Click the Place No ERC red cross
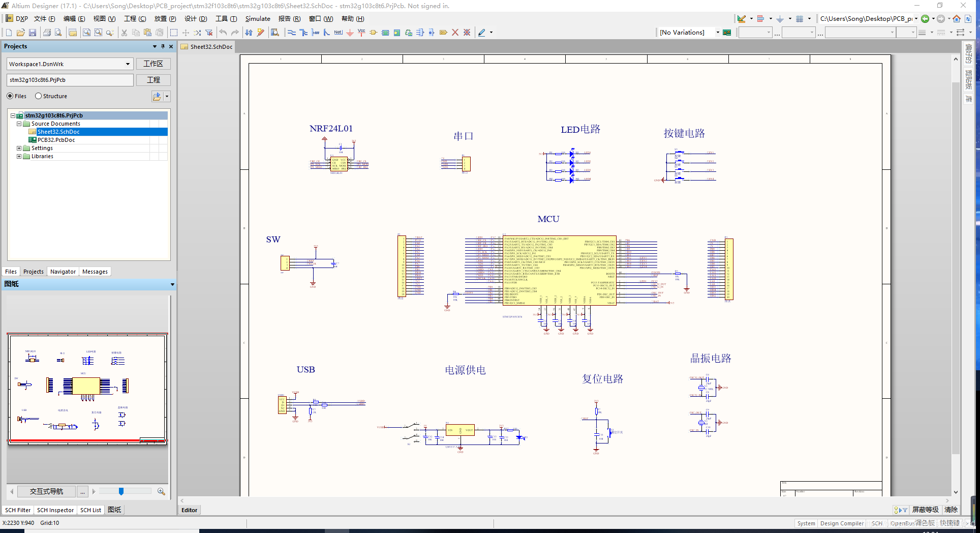The image size is (980, 533). point(455,33)
